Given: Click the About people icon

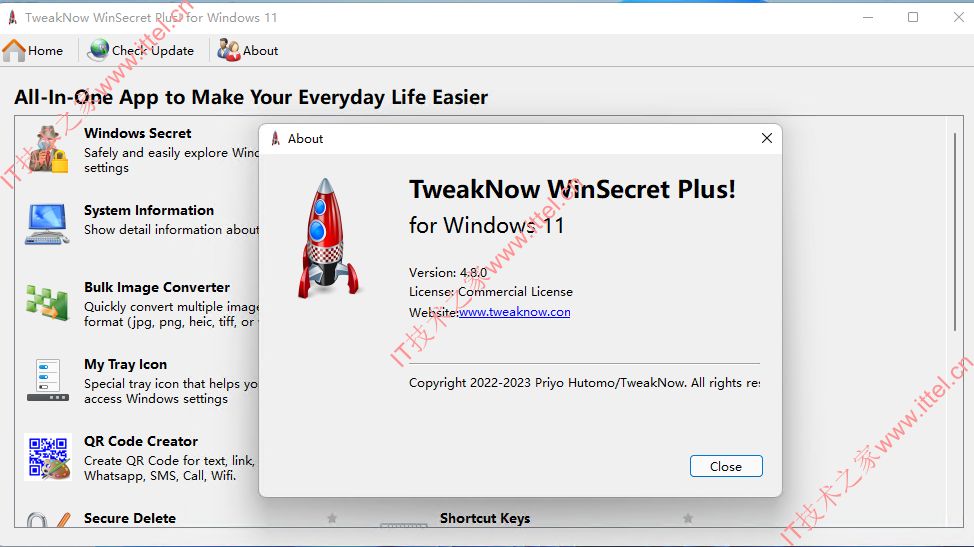Looking at the screenshot, I should (229, 50).
